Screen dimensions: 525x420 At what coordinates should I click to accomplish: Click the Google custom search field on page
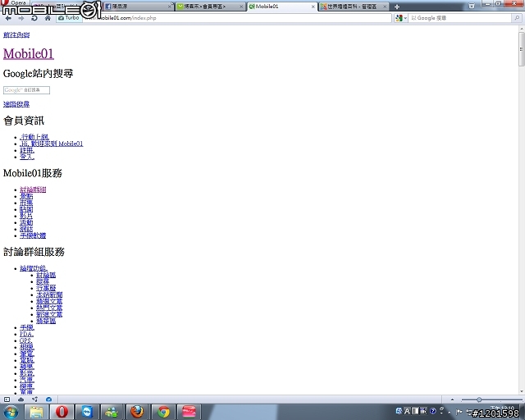pyautogui.click(x=26, y=90)
